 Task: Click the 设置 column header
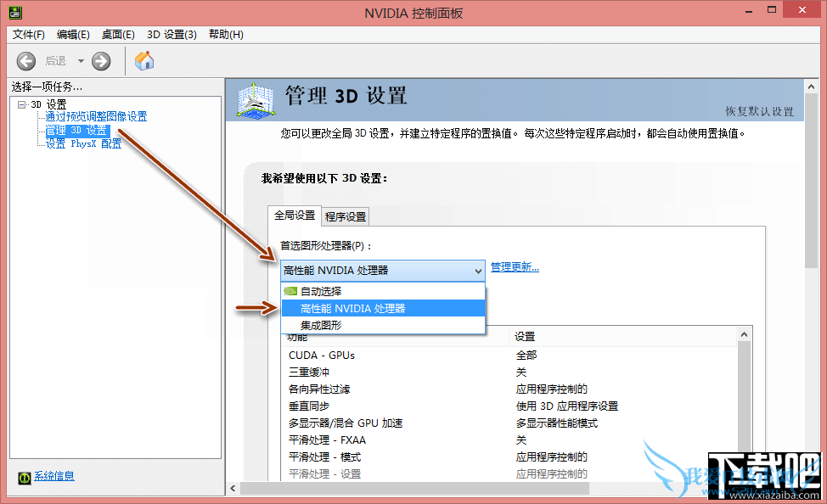623,336
